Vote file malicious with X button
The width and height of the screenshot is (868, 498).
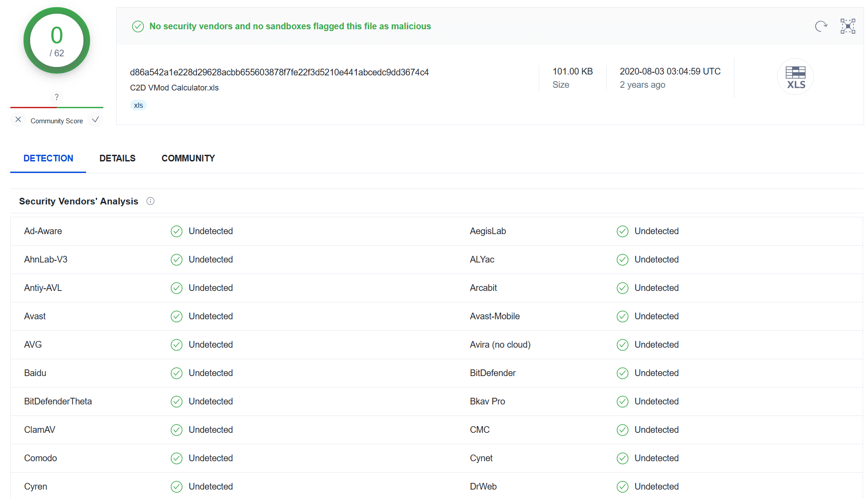point(18,120)
